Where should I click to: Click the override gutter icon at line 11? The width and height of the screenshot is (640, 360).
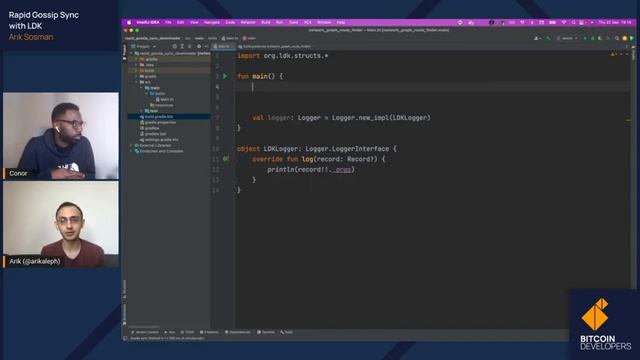click(x=226, y=159)
